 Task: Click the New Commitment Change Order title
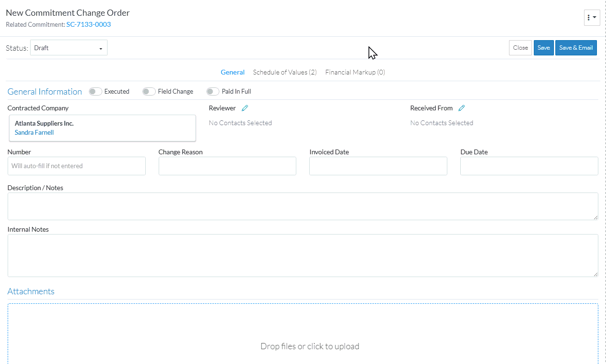point(68,13)
